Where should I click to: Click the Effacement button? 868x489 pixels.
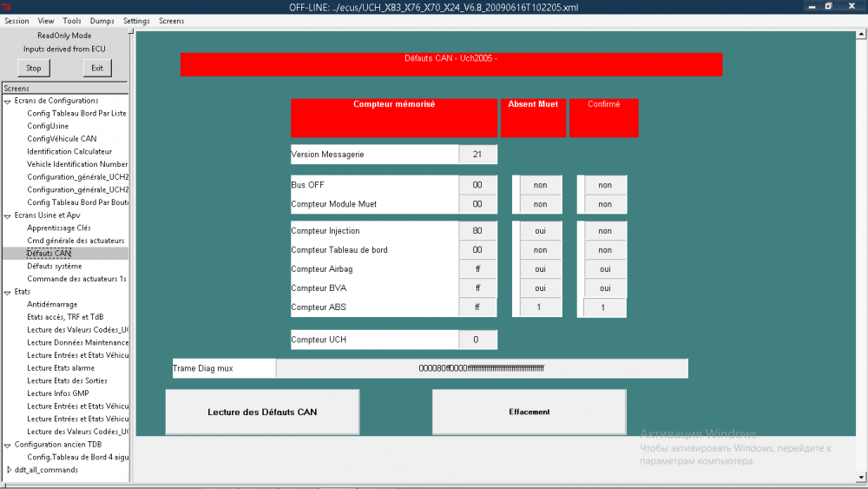point(529,412)
